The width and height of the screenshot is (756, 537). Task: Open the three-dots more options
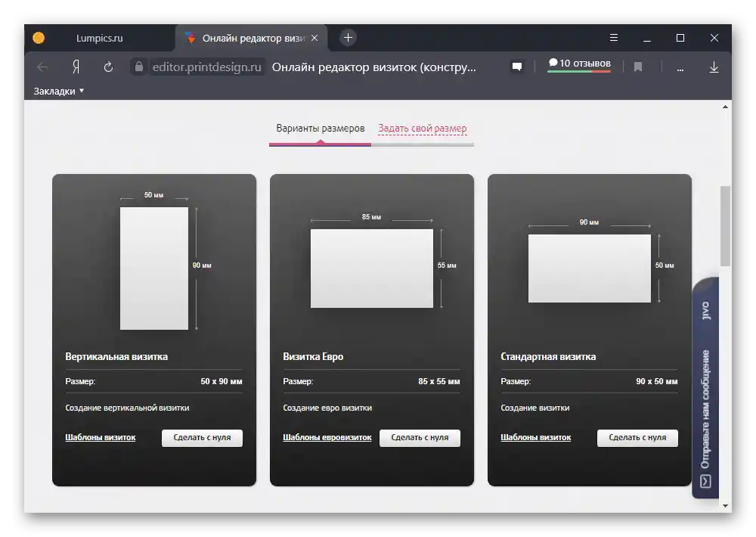coord(680,69)
